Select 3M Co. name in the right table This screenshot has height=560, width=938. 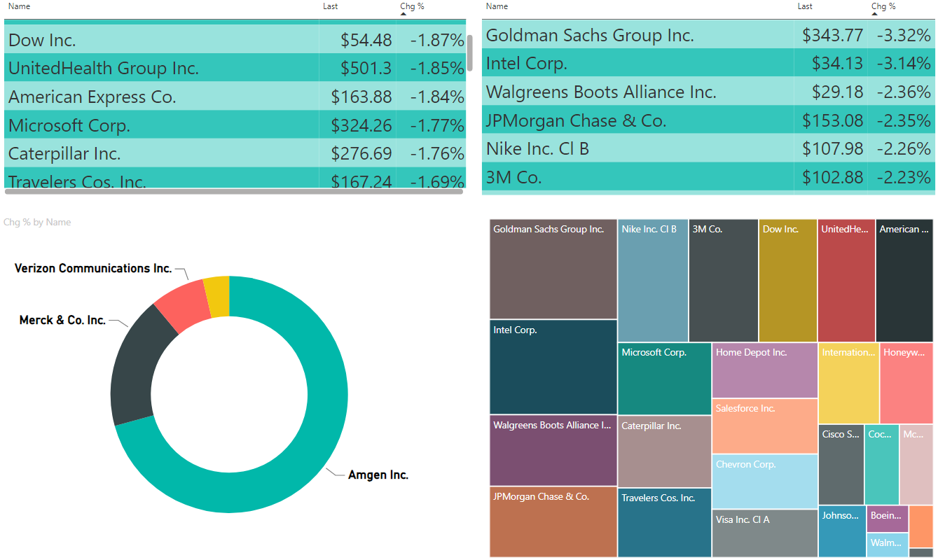(x=513, y=178)
